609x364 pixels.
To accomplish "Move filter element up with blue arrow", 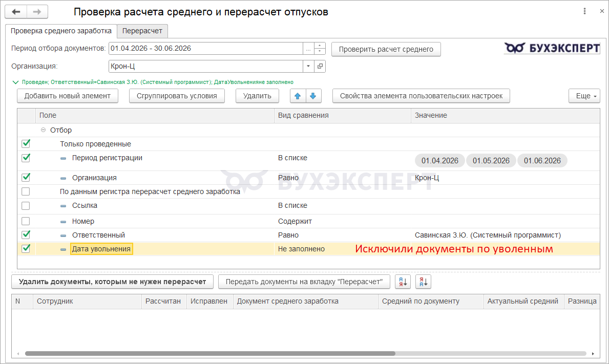I will point(298,96).
